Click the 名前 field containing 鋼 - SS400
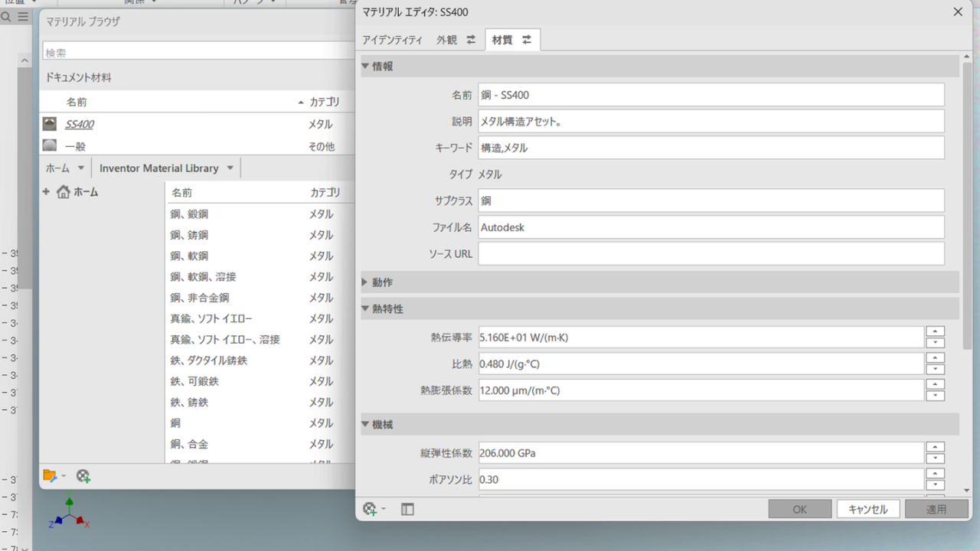Viewport: 980px width, 551px height. point(711,95)
